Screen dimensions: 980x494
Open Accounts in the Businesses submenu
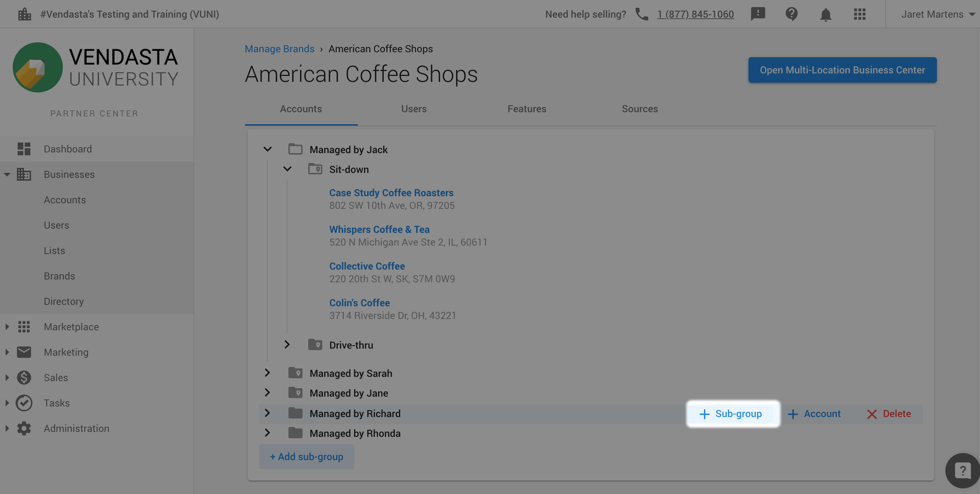click(65, 200)
